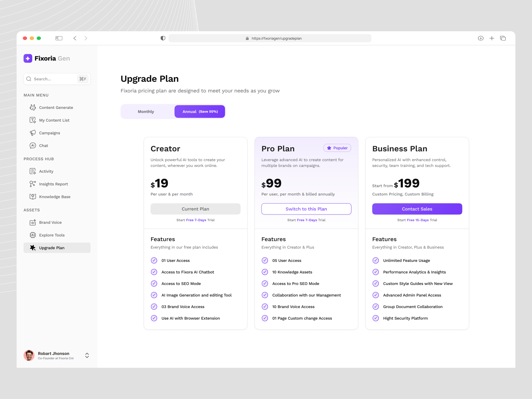Open the Knowledge Base panel icon
The width and height of the screenshot is (532, 399).
(33, 197)
